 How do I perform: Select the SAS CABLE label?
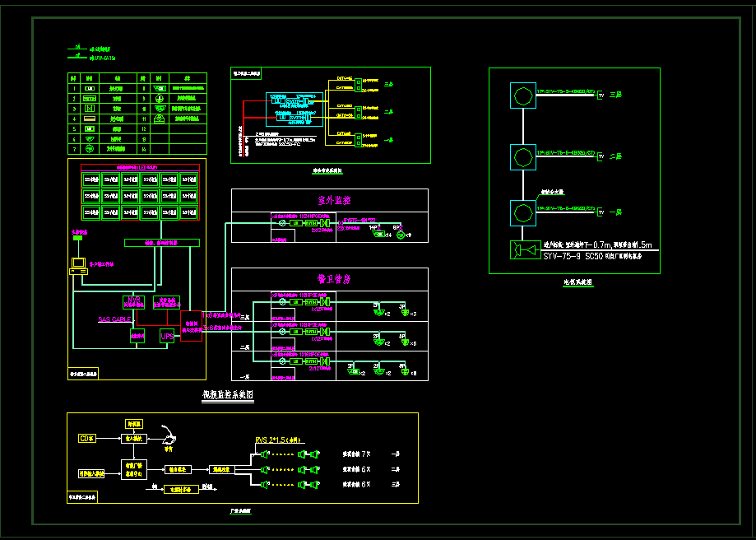[114, 319]
